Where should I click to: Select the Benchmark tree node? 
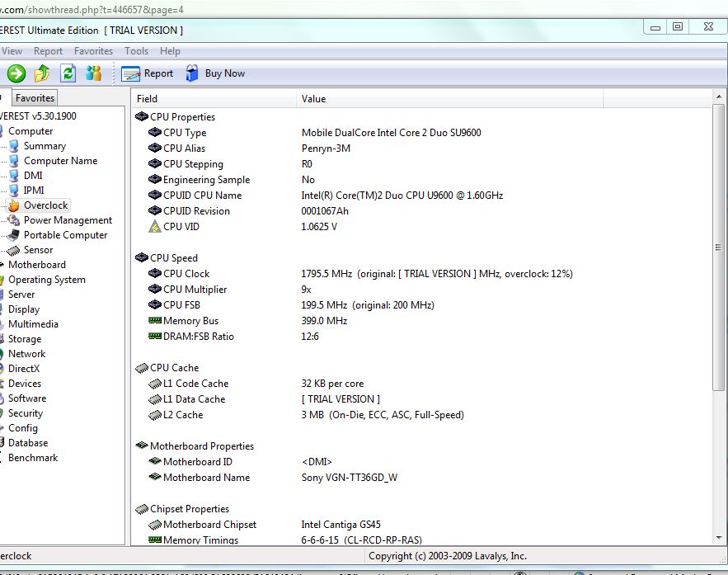click(33, 458)
